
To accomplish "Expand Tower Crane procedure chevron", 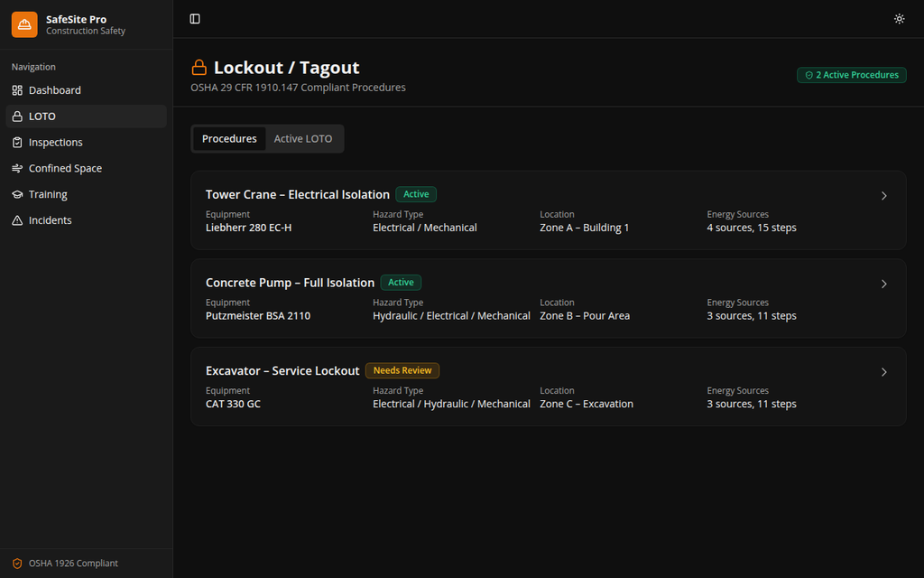I will [x=884, y=196].
